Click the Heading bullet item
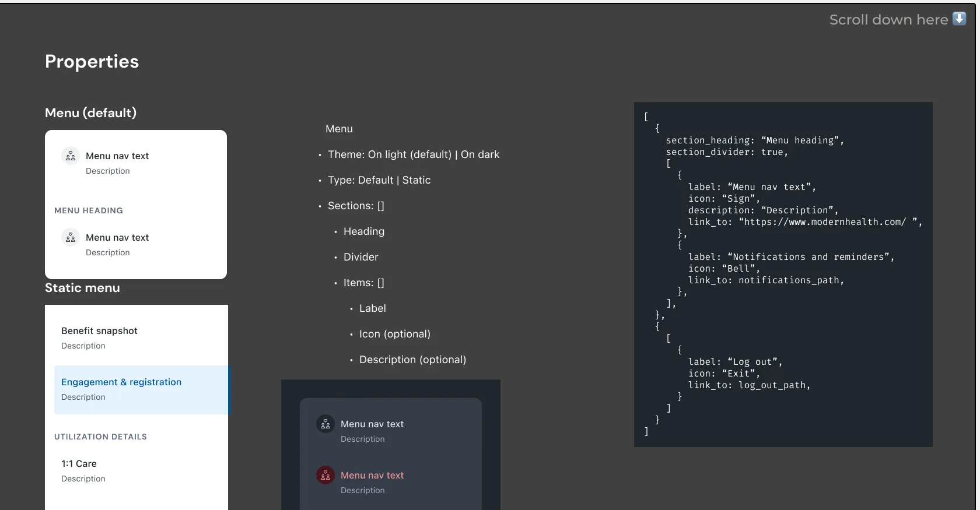The image size is (980, 510). point(364,231)
